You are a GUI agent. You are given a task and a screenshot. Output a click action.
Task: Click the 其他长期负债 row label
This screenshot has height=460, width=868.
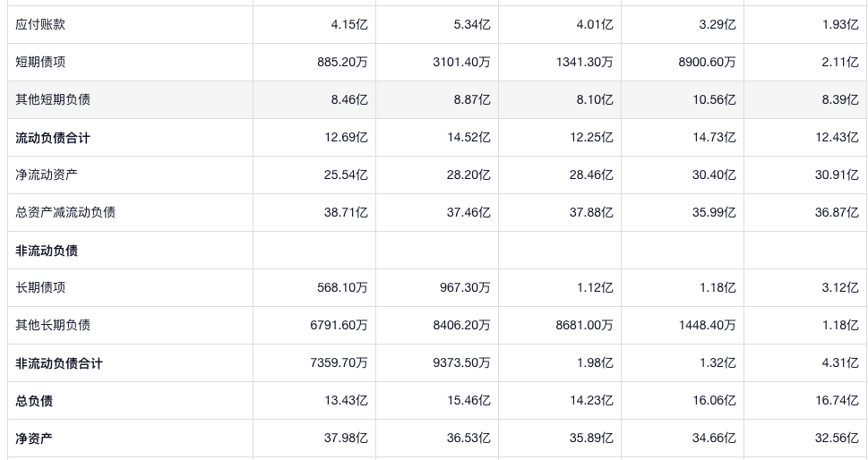point(53,325)
